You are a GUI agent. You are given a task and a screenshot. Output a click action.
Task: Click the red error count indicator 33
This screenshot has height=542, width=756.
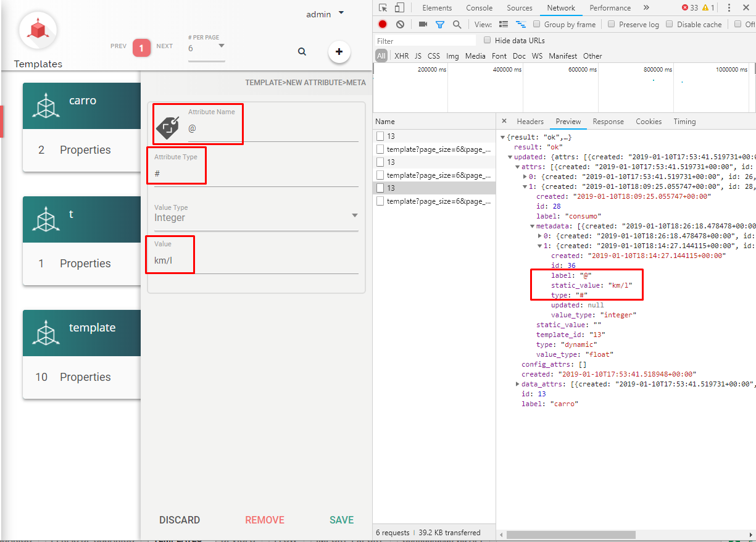click(690, 8)
